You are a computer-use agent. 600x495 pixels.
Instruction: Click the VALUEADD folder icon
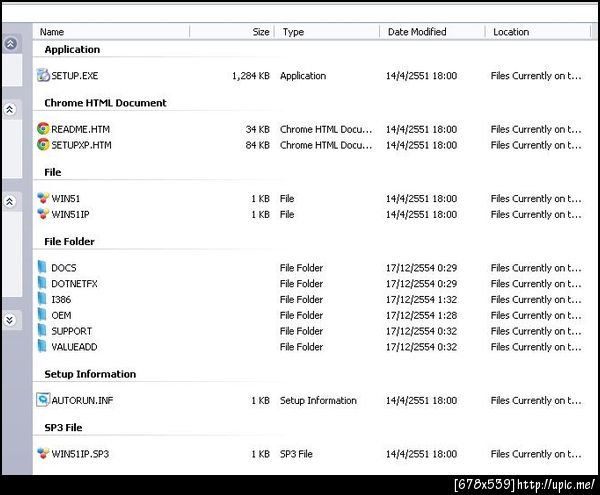pyautogui.click(x=42, y=346)
